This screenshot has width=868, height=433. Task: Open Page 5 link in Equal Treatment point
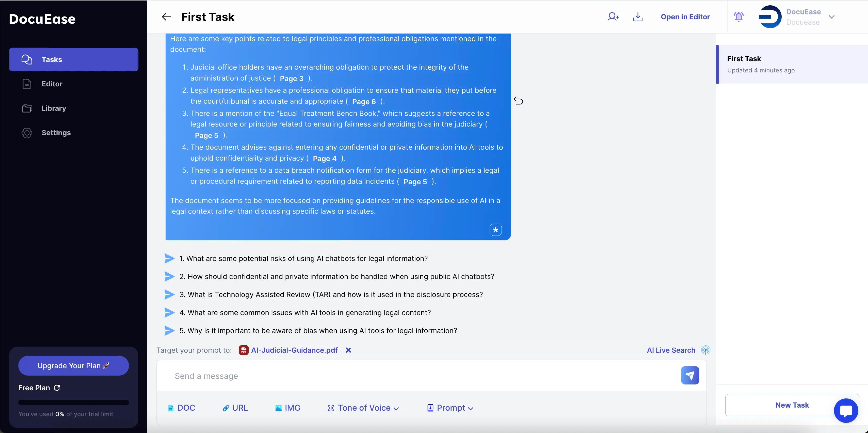click(x=206, y=135)
